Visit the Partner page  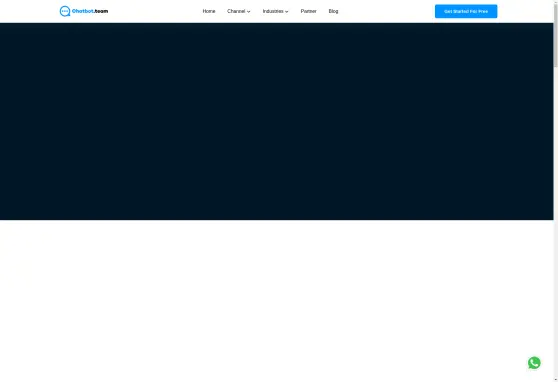[x=309, y=11]
